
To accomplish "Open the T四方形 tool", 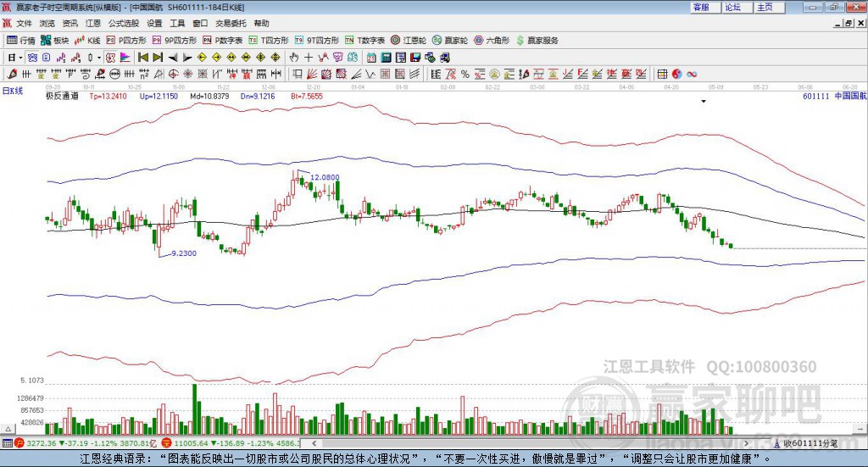I will (269, 41).
